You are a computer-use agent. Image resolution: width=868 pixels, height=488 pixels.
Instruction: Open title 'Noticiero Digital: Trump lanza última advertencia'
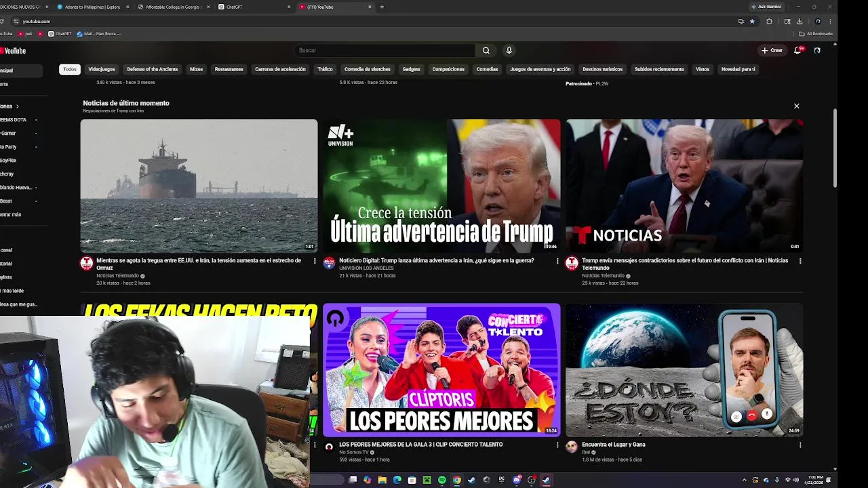click(436, 261)
